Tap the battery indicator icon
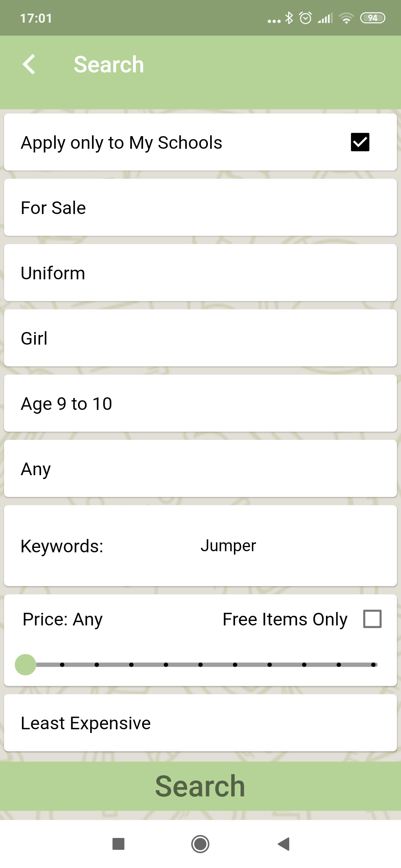Image resolution: width=401 pixels, height=868 pixels. (373, 18)
